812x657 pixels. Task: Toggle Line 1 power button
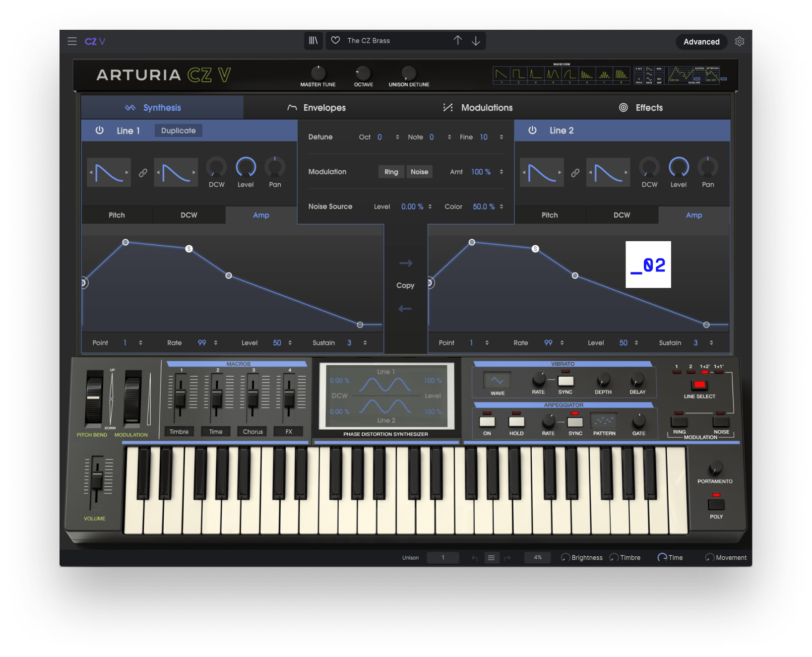pos(100,131)
